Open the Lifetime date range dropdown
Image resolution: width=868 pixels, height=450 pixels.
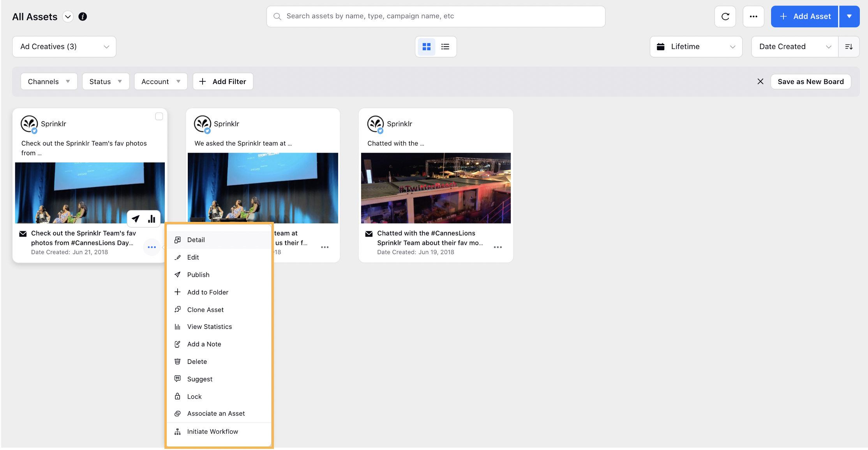pos(696,47)
